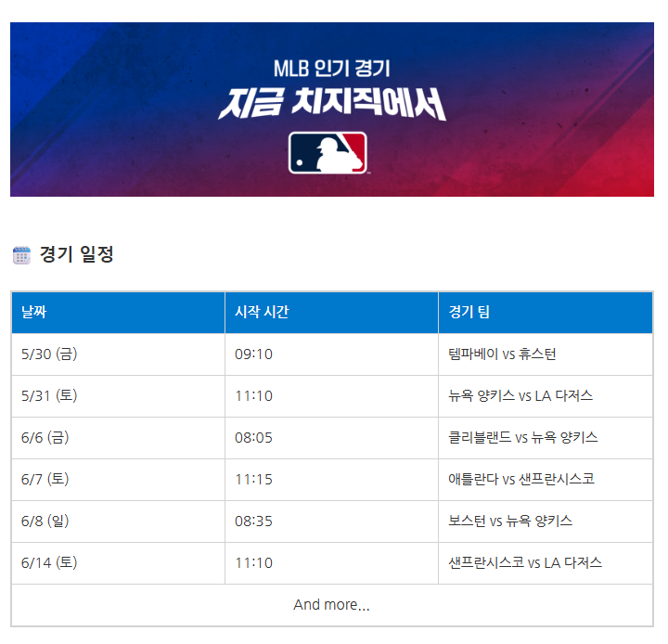The width and height of the screenshot is (668, 644).
Task: Click the MLB logo in banner
Action: (328, 152)
